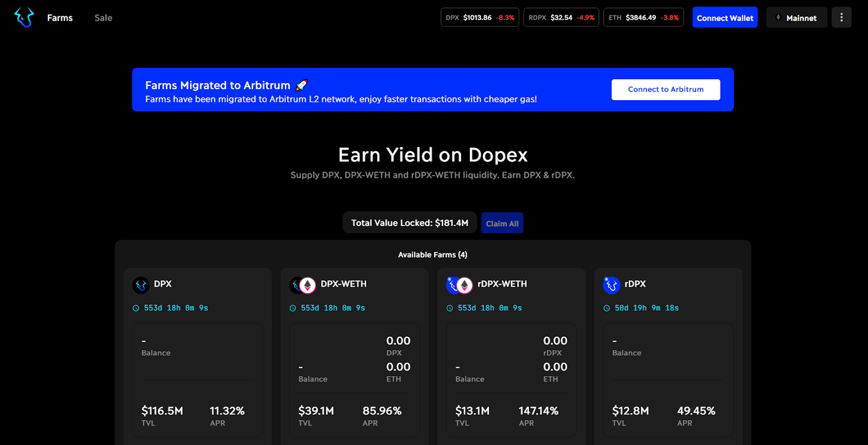The image size is (868, 445).
Task: Click the rocket emoji in banner
Action: pos(302,85)
